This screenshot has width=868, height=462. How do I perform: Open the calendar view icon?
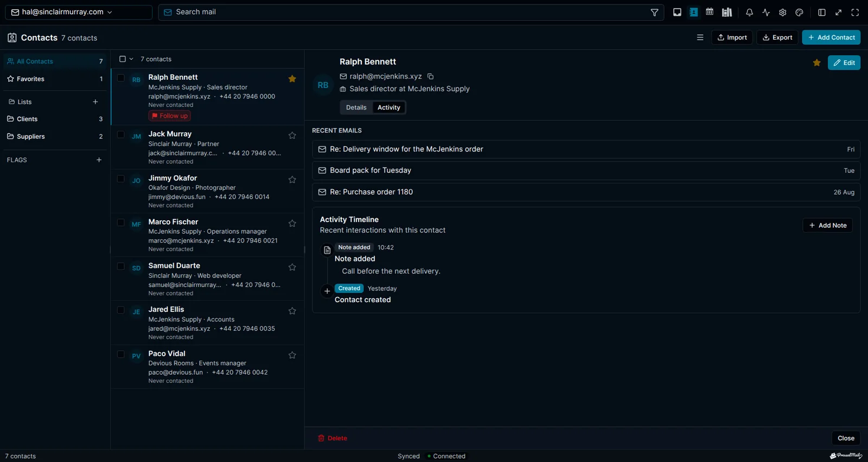pos(710,12)
